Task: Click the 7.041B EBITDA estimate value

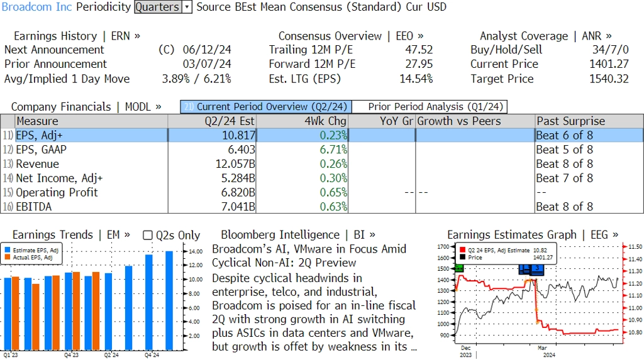Action: pyautogui.click(x=238, y=207)
